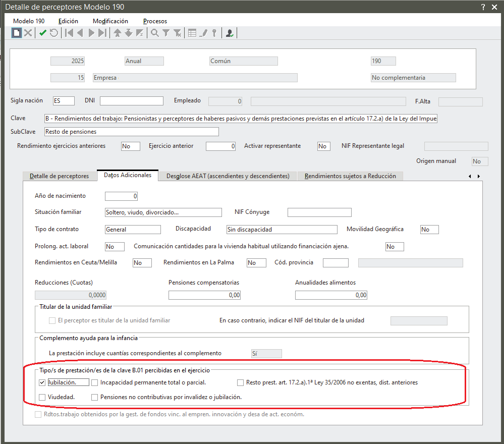Open the Tipo de contrato field

click(x=133, y=230)
